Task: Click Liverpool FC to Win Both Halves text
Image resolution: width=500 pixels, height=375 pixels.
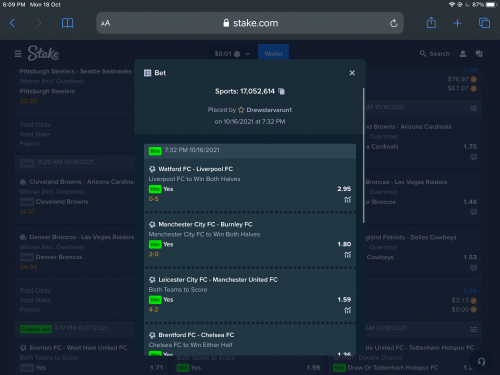Action: point(194,179)
